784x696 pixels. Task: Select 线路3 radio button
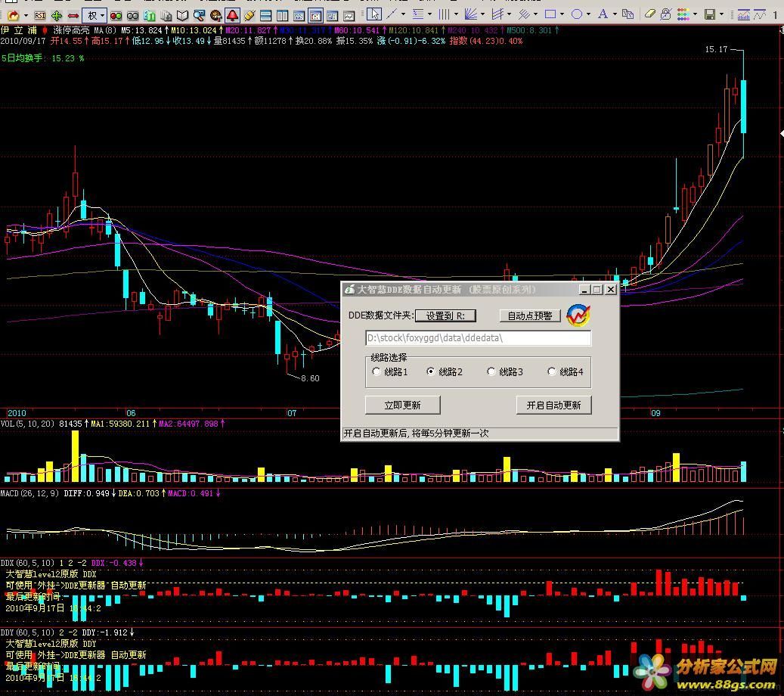pos(491,371)
